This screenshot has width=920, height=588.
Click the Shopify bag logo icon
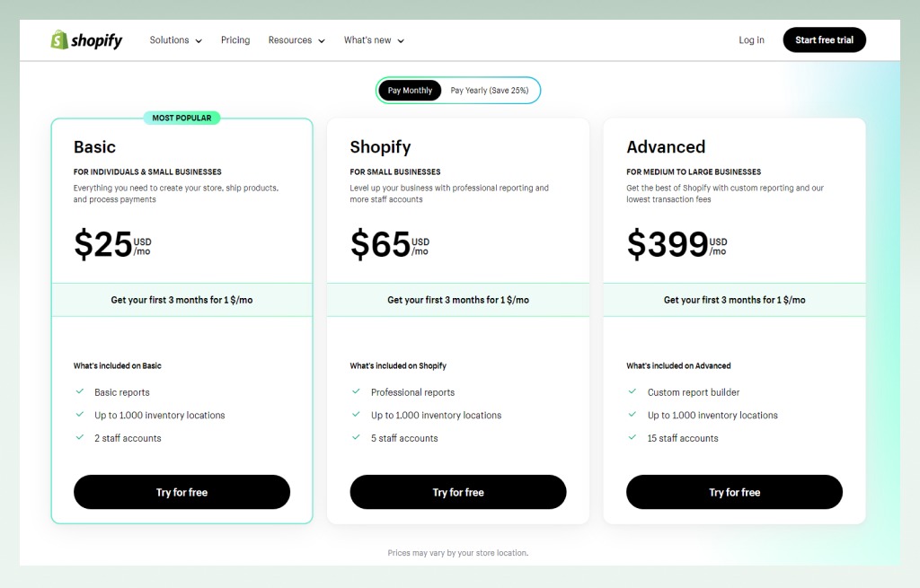point(59,39)
